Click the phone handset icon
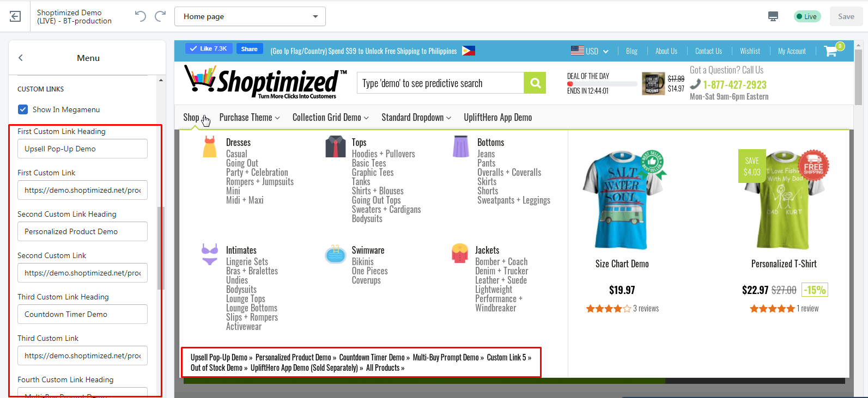Image resolution: width=868 pixels, height=398 pixels. (x=695, y=84)
